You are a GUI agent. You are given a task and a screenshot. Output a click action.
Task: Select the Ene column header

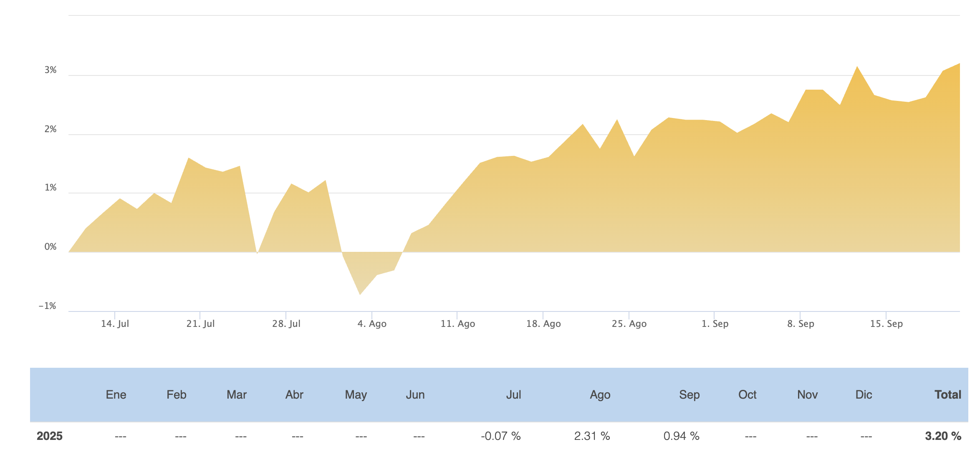coord(116,394)
